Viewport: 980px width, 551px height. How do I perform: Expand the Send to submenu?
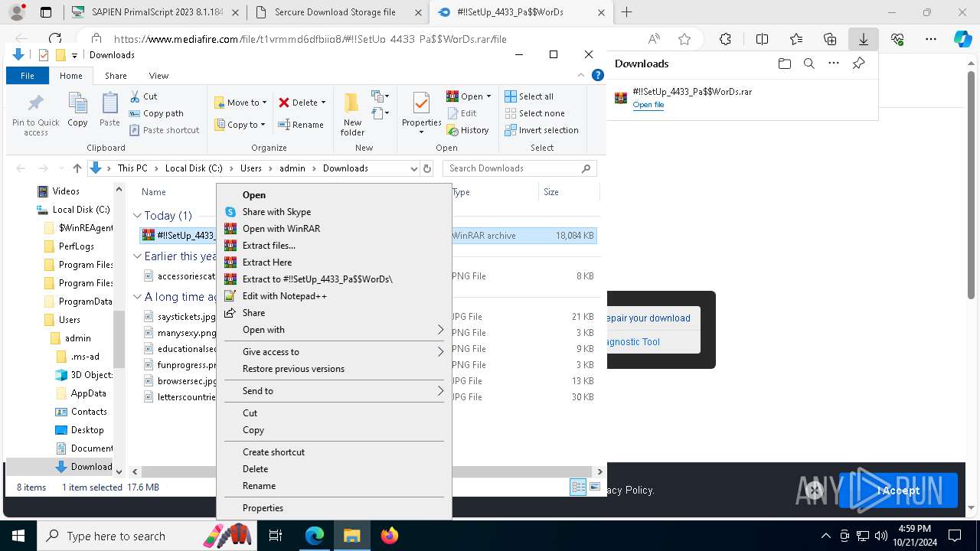tap(334, 390)
